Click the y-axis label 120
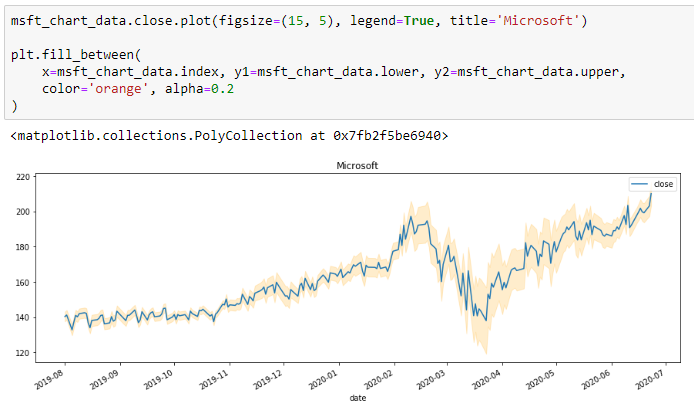 coord(23,353)
